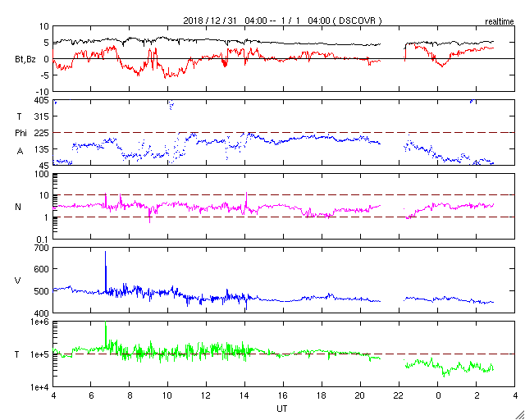Click the "16" hour tick on UT axis
This screenshot has width=525, height=420.
pyautogui.click(x=284, y=396)
